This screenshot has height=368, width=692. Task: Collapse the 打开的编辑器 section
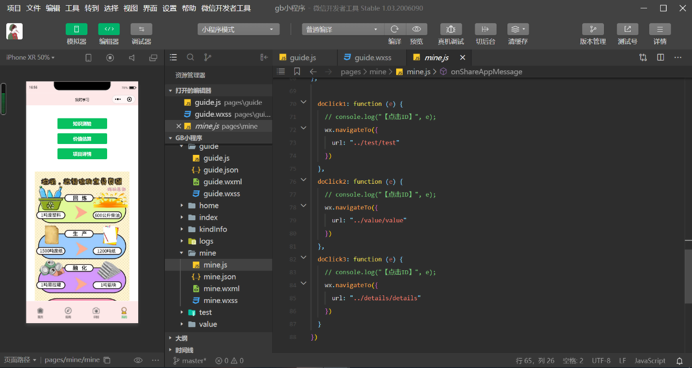170,90
